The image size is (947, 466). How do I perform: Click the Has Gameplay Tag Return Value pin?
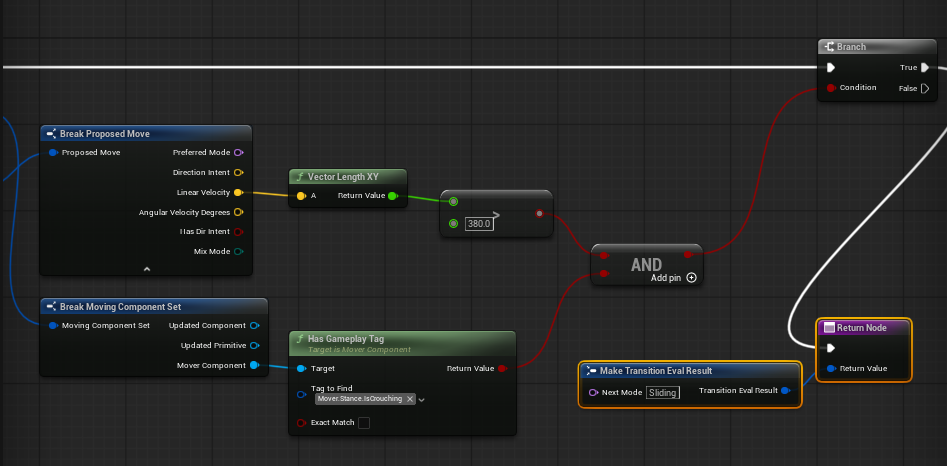tap(502, 368)
